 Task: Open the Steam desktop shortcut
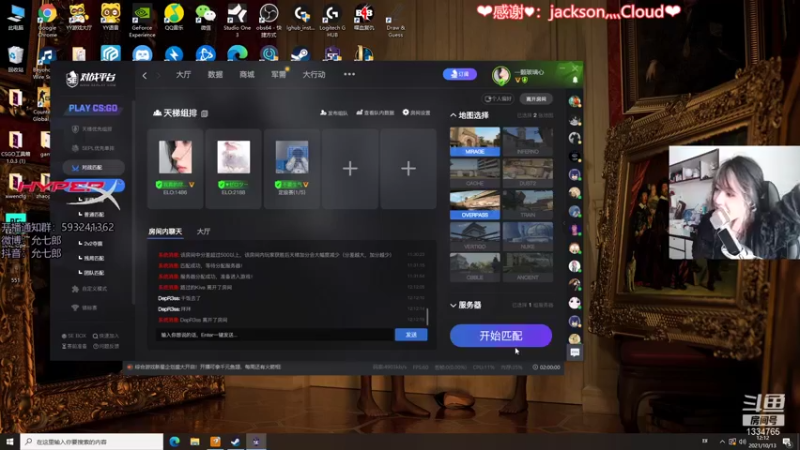coord(300,55)
